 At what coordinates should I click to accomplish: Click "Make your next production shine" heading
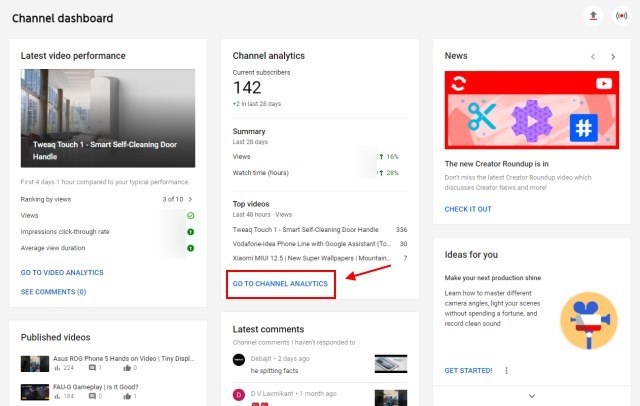493,277
